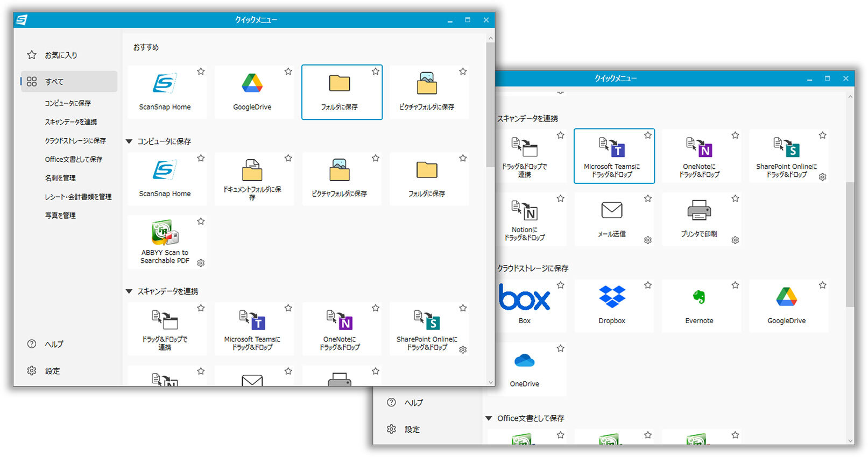Image resolution: width=868 pixels, height=457 pixels.
Task: Collapse the Office文書として保存 section
Action: (489, 418)
